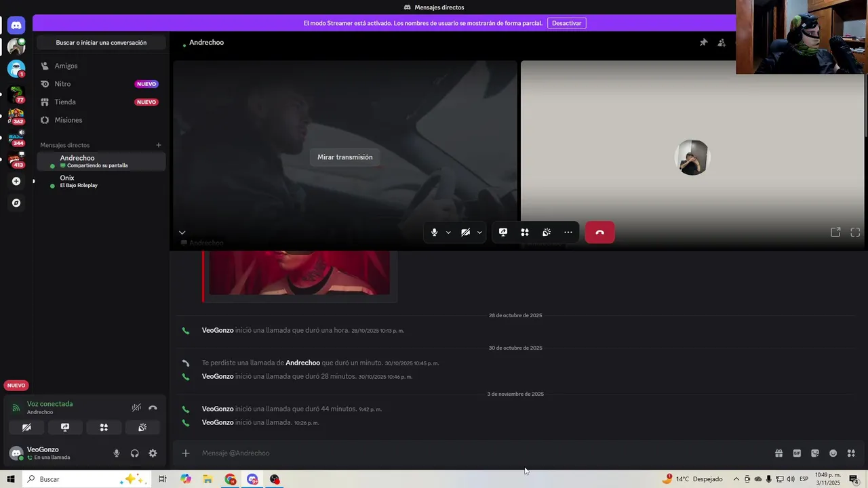Open File Explorer from taskbar

208,479
